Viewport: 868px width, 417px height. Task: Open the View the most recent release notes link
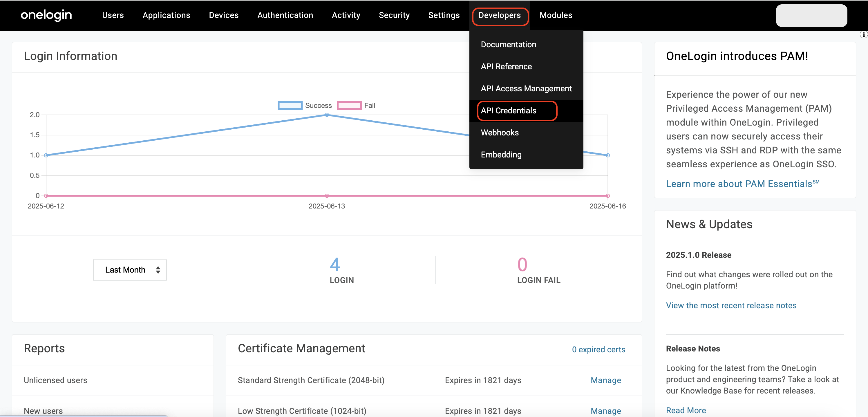(731, 306)
